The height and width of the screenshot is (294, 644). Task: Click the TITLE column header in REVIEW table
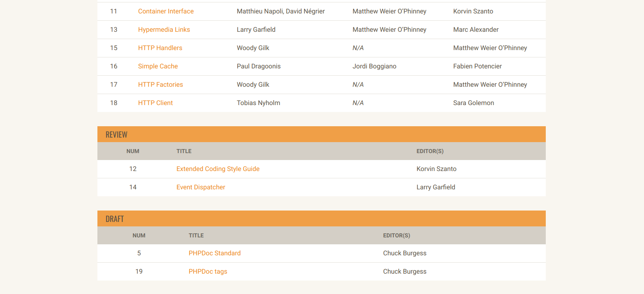coord(184,151)
